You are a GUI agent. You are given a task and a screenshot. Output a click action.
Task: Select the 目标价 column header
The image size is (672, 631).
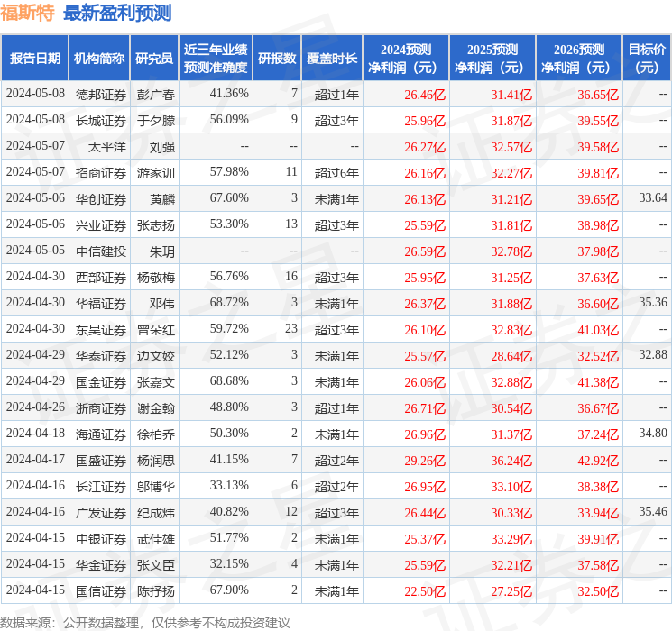pos(647,59)
